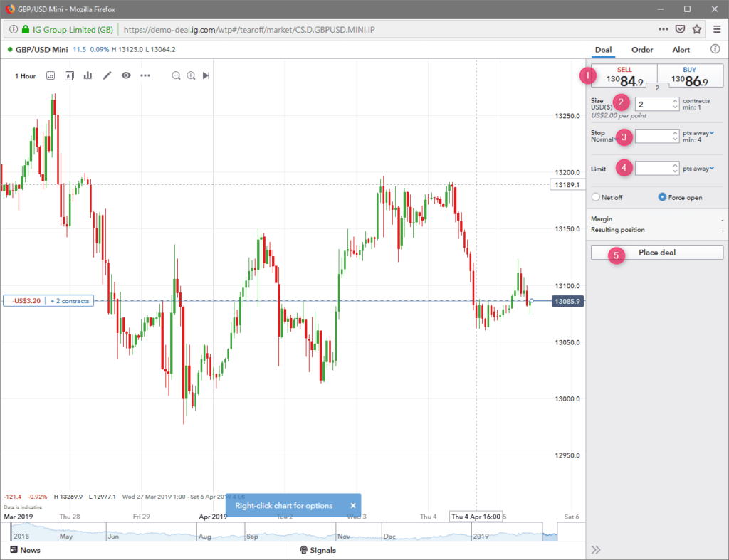Select the pencil drawing tool
This screenshot has width=729, height=560.
pos(107,75)
